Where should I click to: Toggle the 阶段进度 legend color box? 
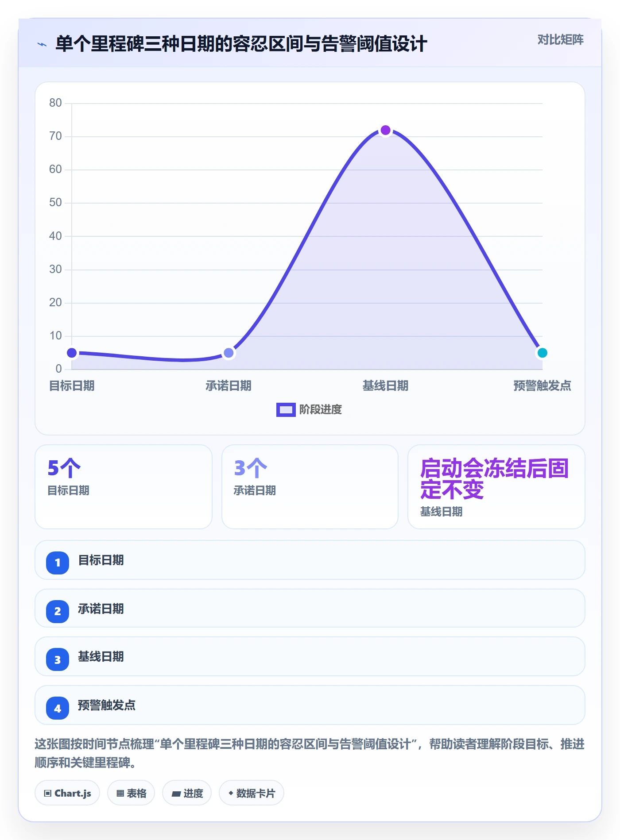click(286, 410)
